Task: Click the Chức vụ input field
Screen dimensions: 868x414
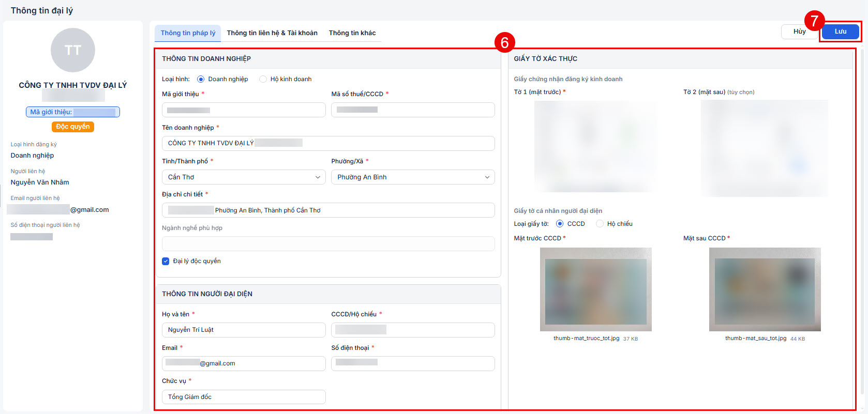Action: [x=244, y=397]
